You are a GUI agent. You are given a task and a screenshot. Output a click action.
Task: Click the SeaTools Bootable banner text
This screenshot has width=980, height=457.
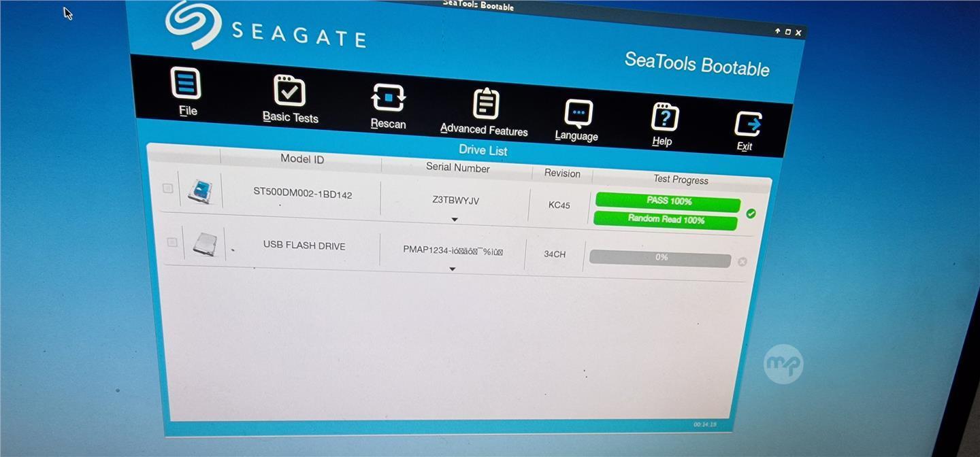click(x=697, y=64)
